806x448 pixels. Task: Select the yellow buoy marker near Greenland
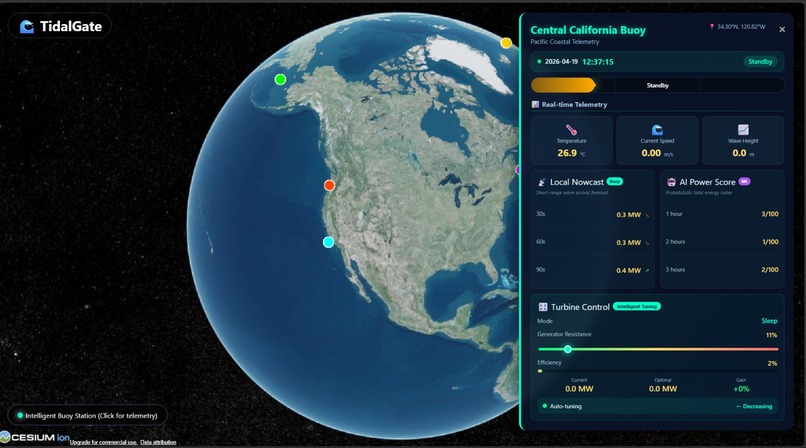[506, 43]
